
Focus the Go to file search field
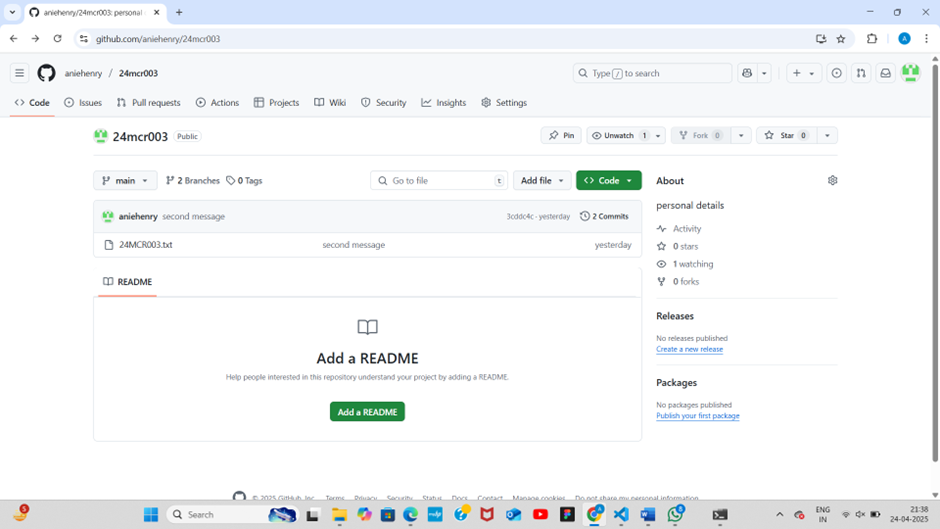439,181
